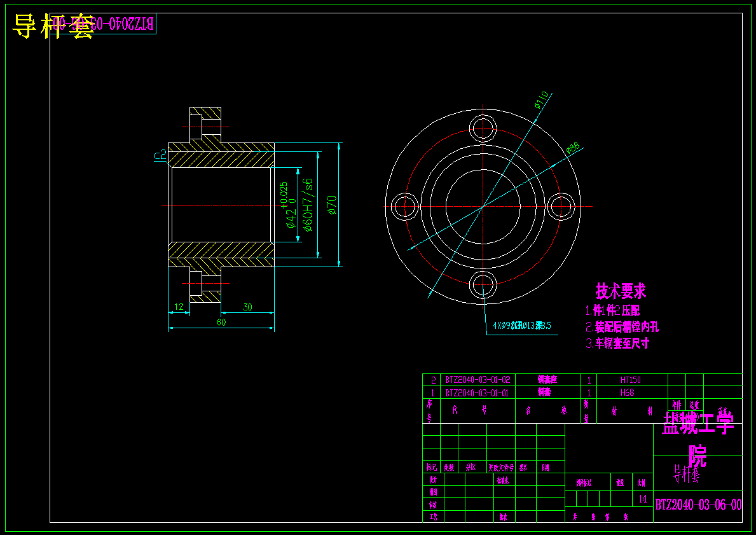The height and width of the screenshot is (535, 756).
Task: Click the 签名 column header
Action: coord(524,467)
